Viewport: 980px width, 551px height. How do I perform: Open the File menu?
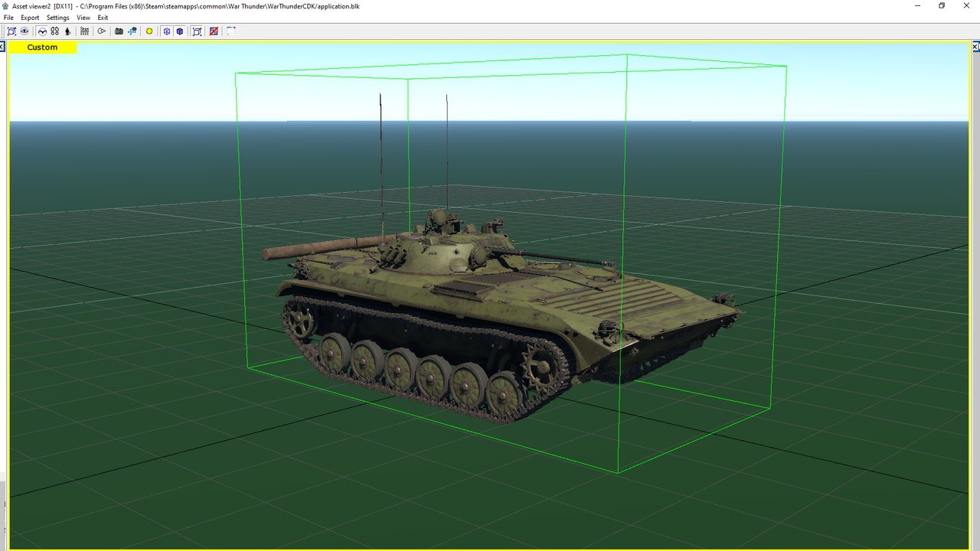[8, 18]
